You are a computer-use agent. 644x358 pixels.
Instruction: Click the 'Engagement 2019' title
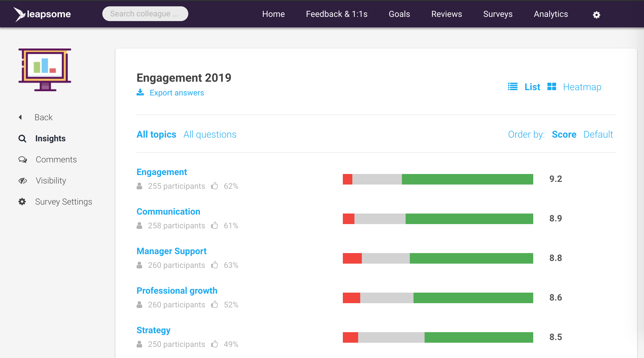[x=184, y=78]
